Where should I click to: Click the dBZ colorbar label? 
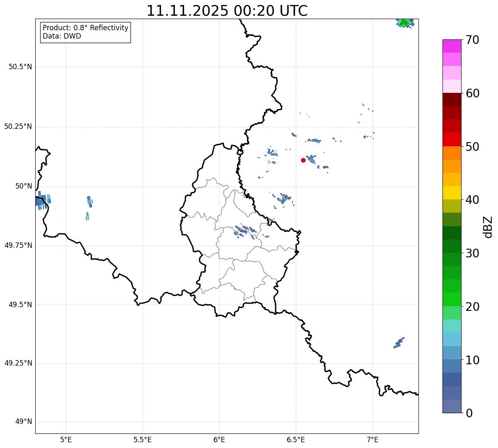pos(488,227)
